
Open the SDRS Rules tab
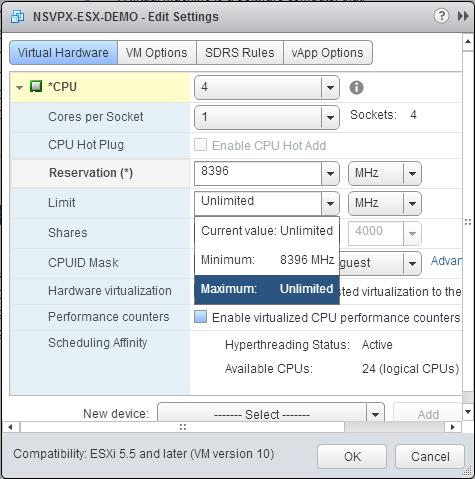click(x=240, y=53)
